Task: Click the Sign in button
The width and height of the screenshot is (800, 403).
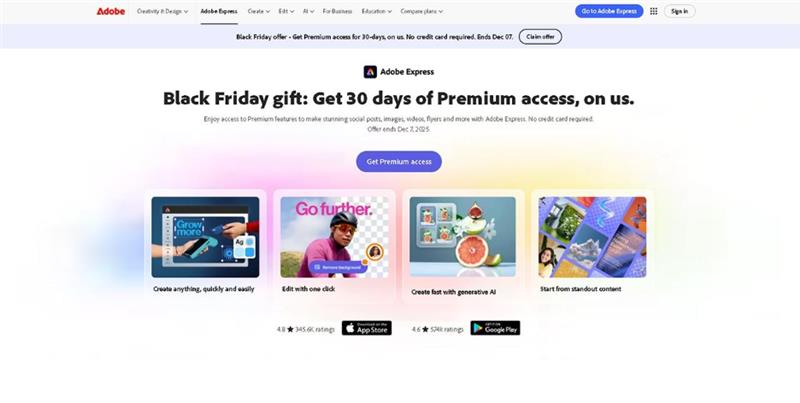Action: (680, 11)
